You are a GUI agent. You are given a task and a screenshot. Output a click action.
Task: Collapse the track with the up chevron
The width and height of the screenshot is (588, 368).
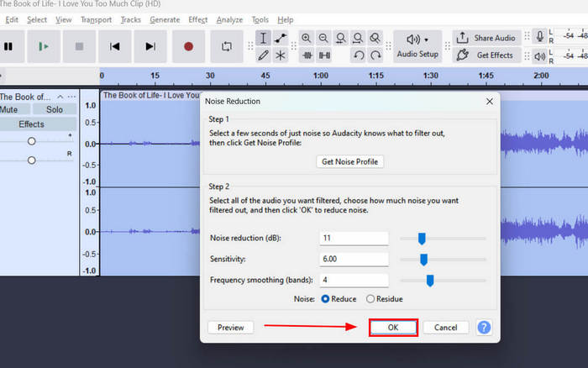click(60, 97)
